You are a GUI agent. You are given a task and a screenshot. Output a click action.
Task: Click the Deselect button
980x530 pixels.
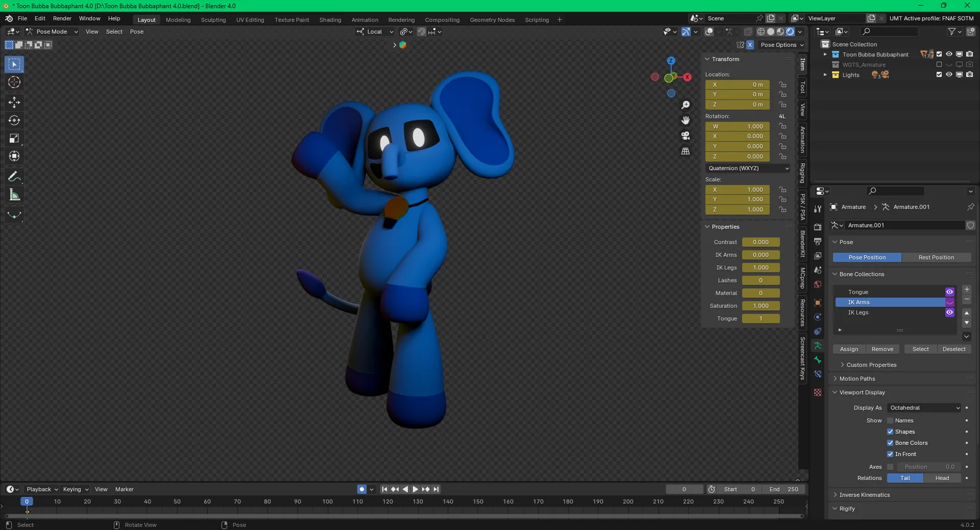tap(954, 349)
